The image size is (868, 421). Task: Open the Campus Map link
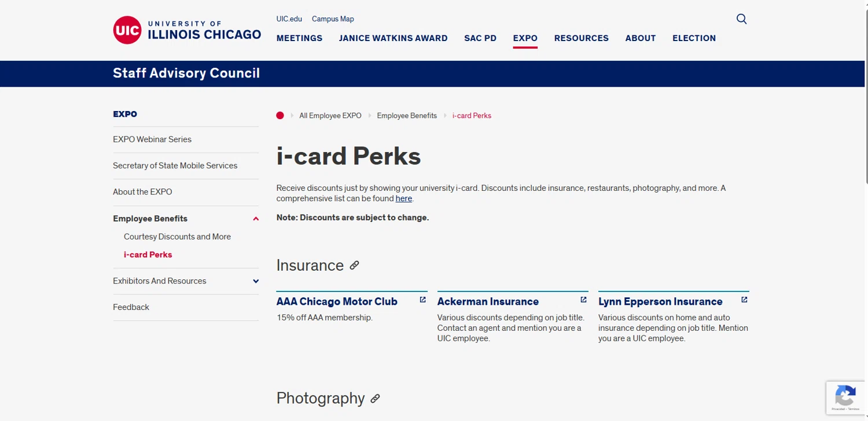pyautogui.click(x=333, y=19)
